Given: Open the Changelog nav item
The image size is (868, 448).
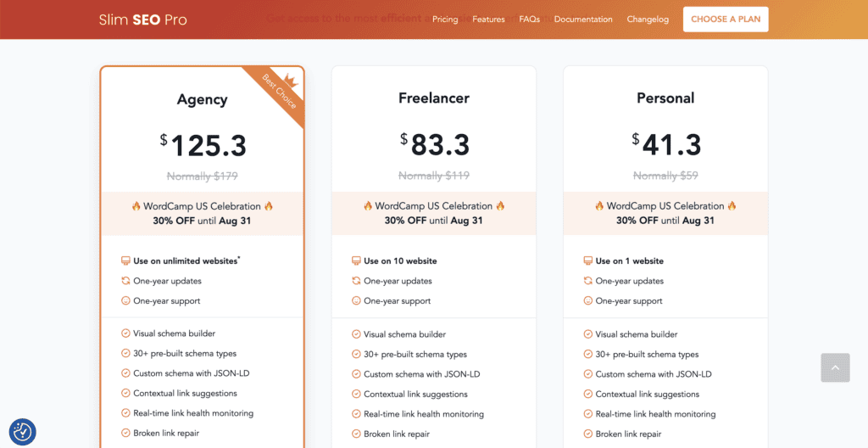Looking at the screenshot, I should tap(648, 20).
